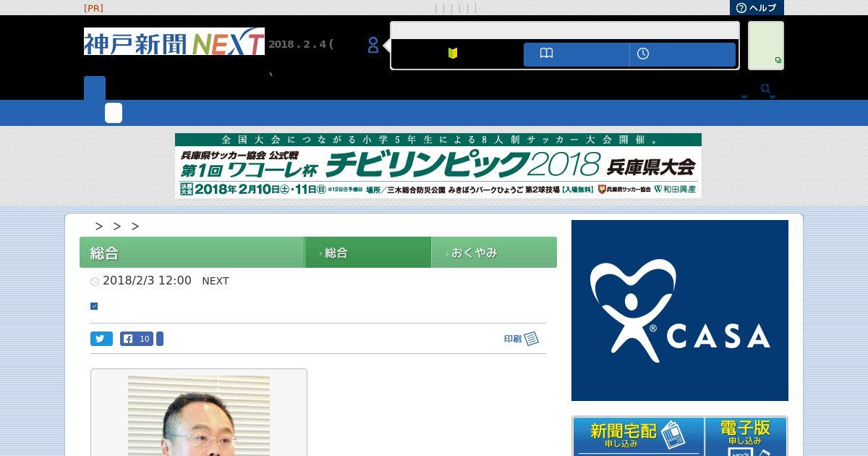Click the Kobe Shimbun NEXT logo
868x456 pixels.
pos(174,42)
